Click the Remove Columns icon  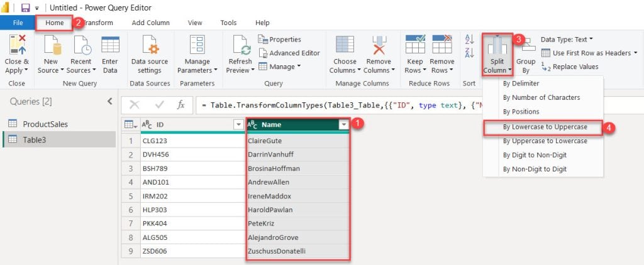[379, 45]
